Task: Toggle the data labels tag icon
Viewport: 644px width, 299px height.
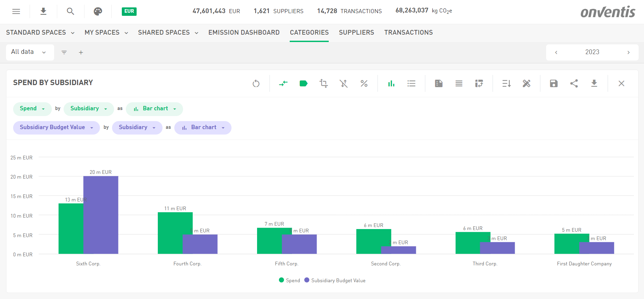Action: coord(303,83)
